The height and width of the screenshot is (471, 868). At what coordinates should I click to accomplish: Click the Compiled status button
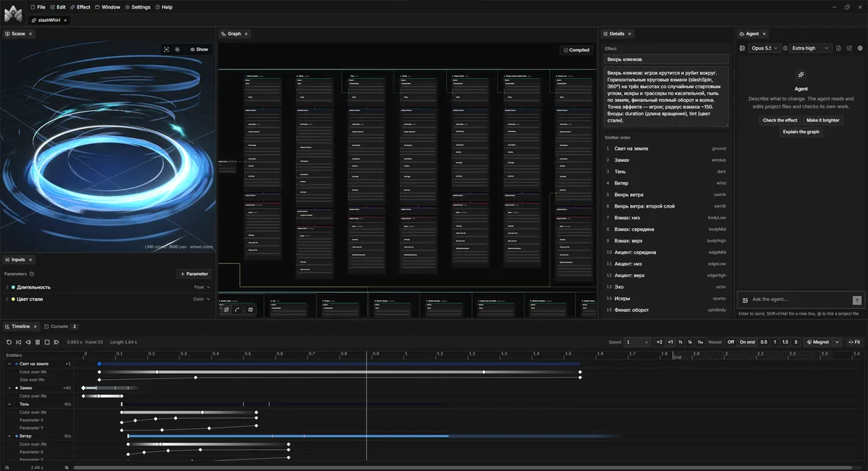576,50
